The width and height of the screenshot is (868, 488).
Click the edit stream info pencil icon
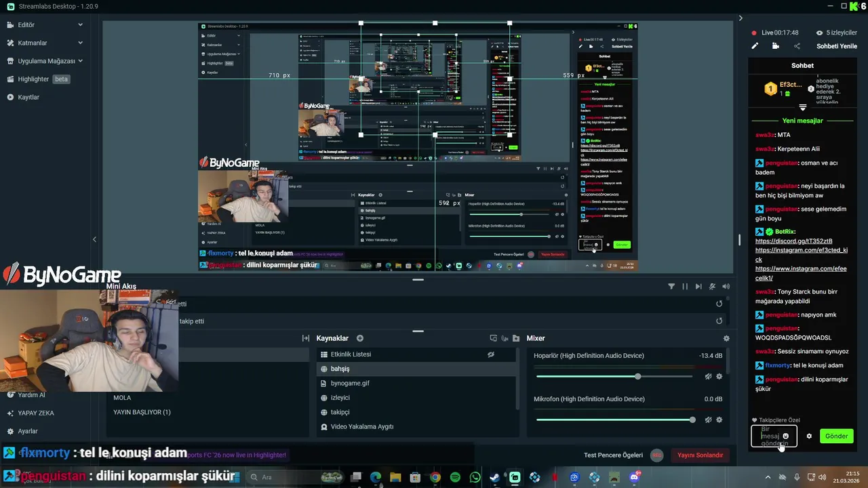754,46
